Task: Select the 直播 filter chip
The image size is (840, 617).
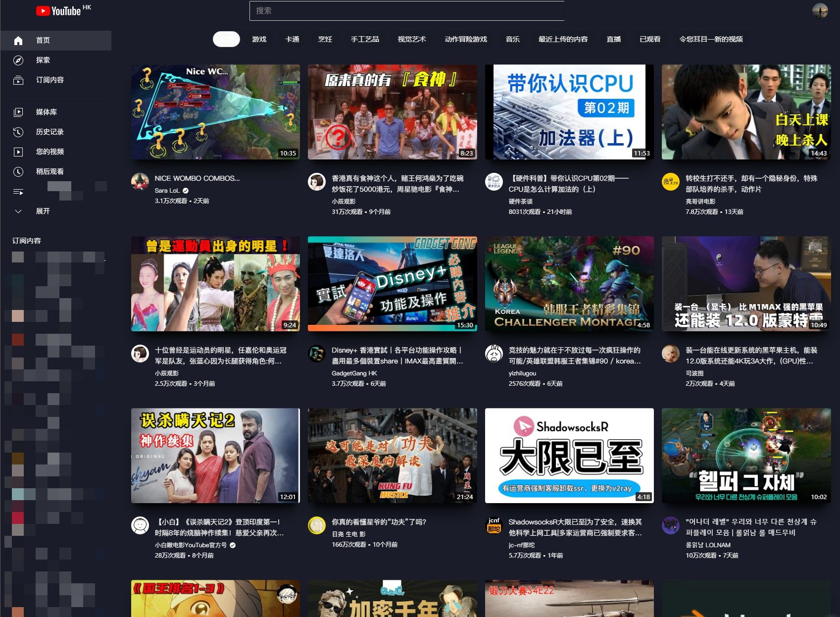Action: [614, 39]
